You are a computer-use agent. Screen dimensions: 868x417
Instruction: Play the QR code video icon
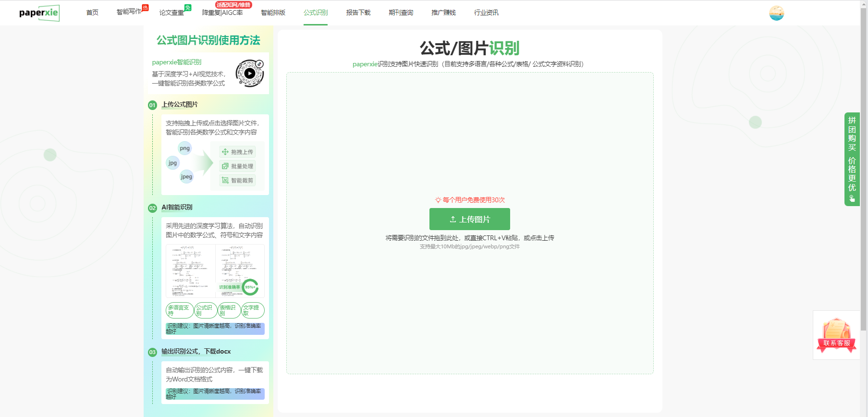[250, 74]
